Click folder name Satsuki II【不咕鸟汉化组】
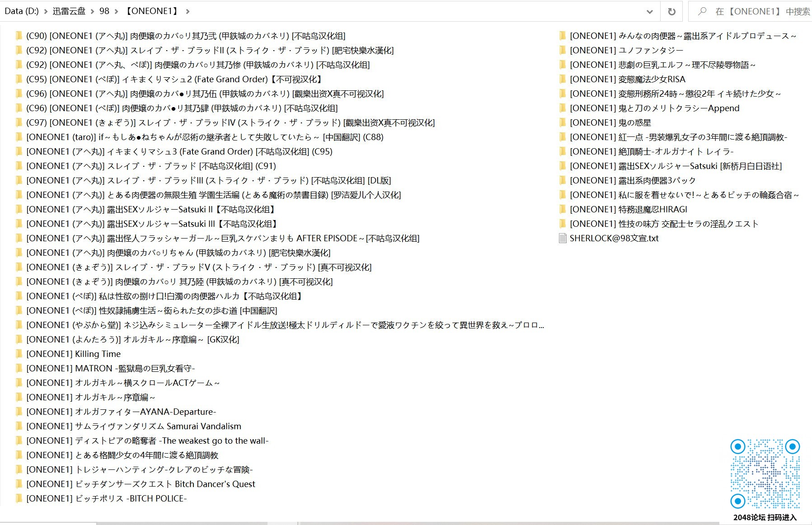 pos(151,209)
